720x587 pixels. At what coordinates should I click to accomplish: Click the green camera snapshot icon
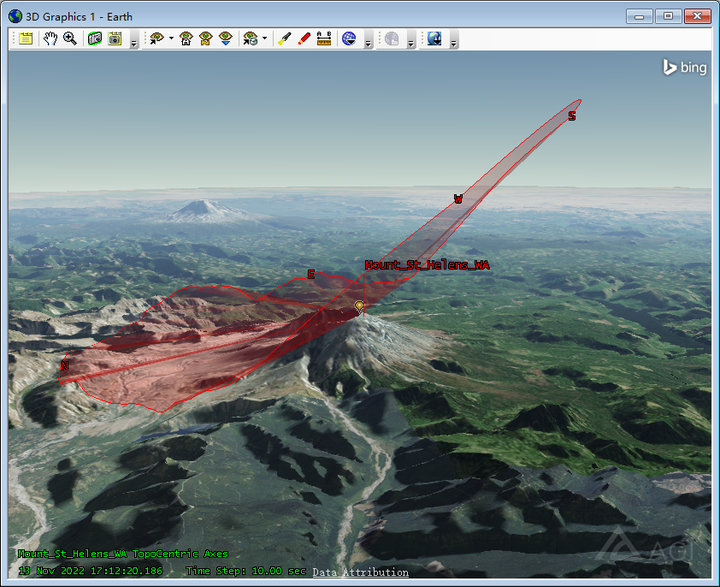coord(95,39)
